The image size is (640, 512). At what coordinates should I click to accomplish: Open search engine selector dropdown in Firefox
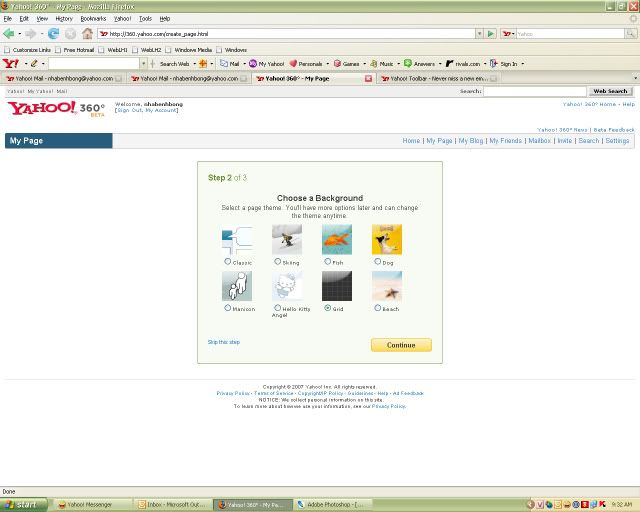click(508, 34)
